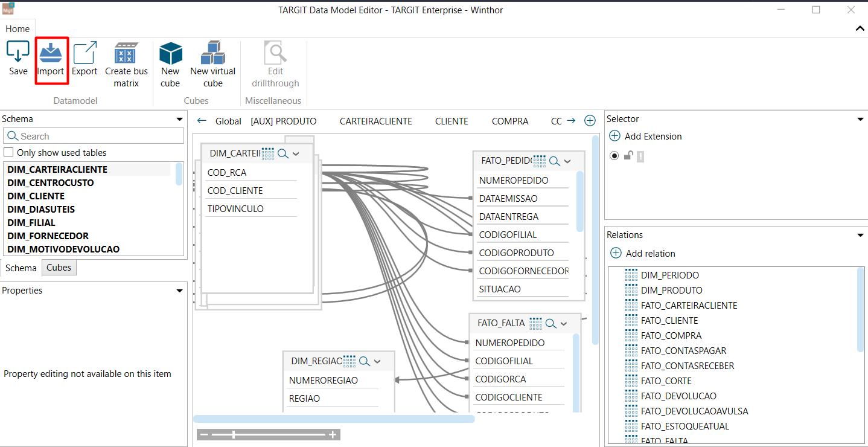This screenshot has height=447, width=868.
Task: Collapse the ribbon with the top-right chevron
Action: tap(860, 28)
